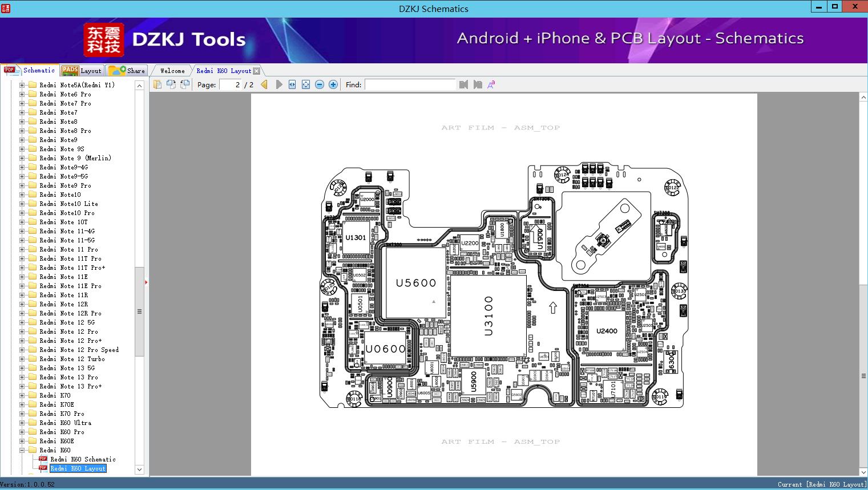Click the folder icon beside Redmi Note 11R
Screen dimensions: 868x490
33,295
